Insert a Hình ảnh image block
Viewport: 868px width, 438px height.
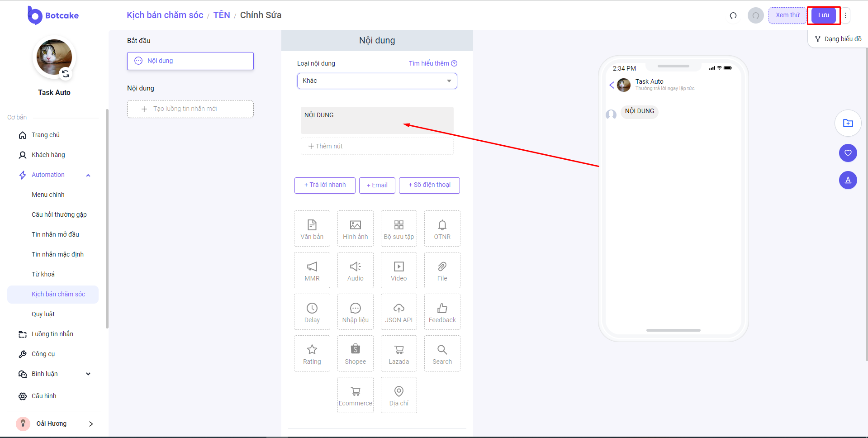(x=355, y=229)
